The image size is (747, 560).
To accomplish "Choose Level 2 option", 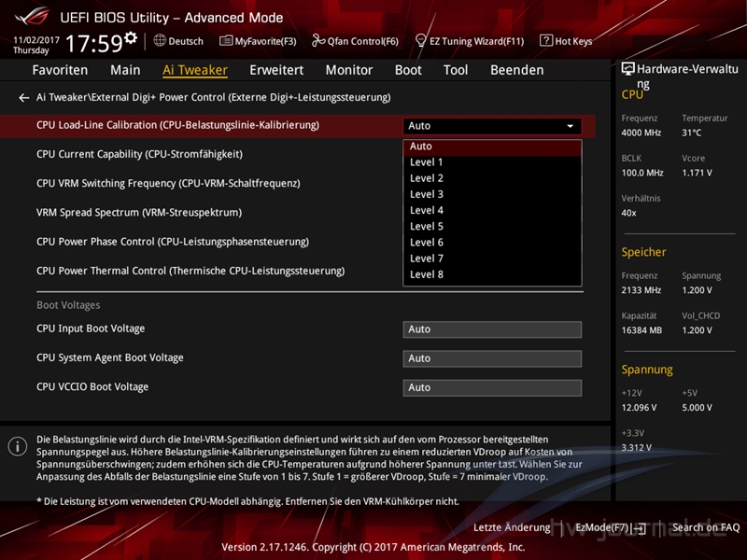I will [x=492, y=178].
